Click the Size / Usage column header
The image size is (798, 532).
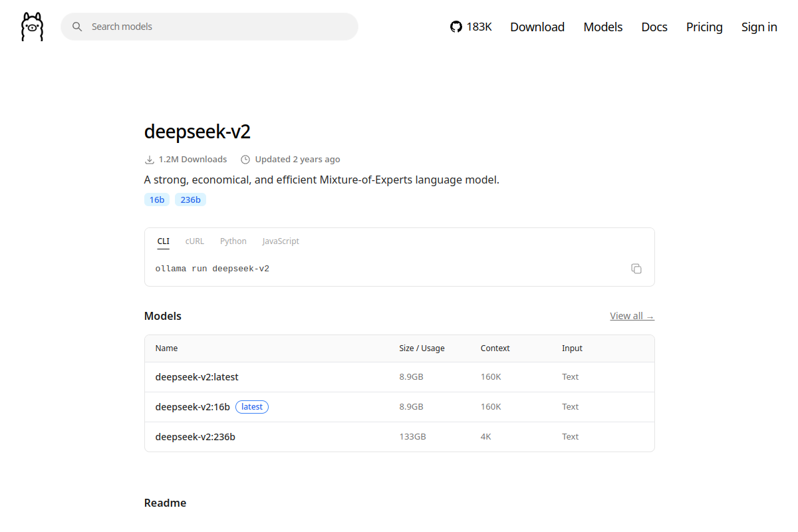click(x=422, y=348)
